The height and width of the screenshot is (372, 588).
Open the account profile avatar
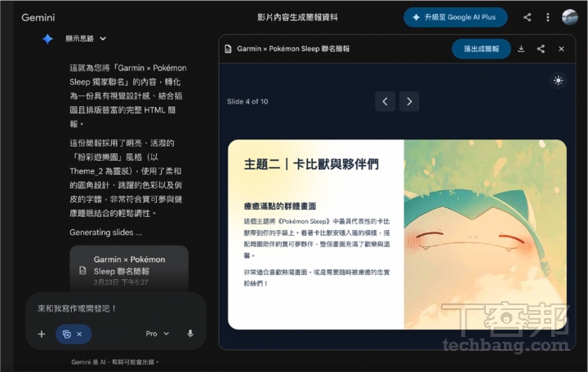pyautogui.click(x=570, y=17)
